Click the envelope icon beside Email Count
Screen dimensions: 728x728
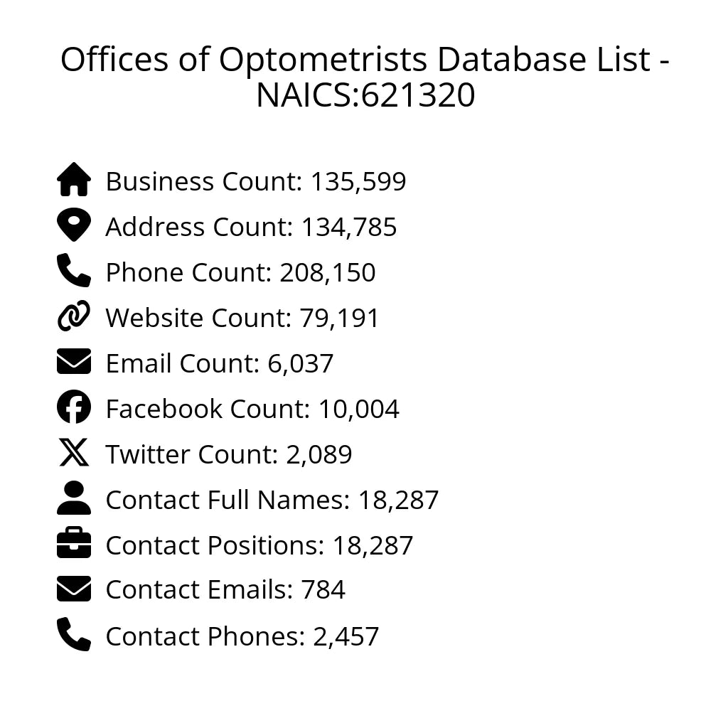point(74,362)
